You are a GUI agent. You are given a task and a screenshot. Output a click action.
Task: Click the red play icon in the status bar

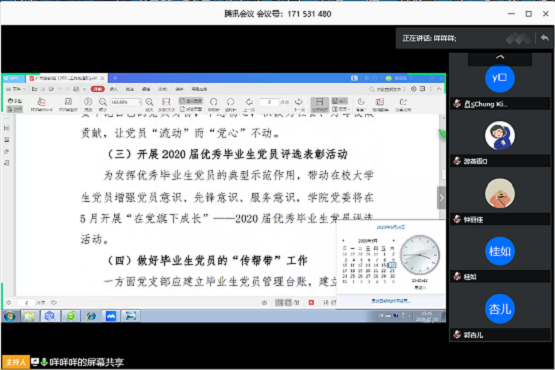311,302
